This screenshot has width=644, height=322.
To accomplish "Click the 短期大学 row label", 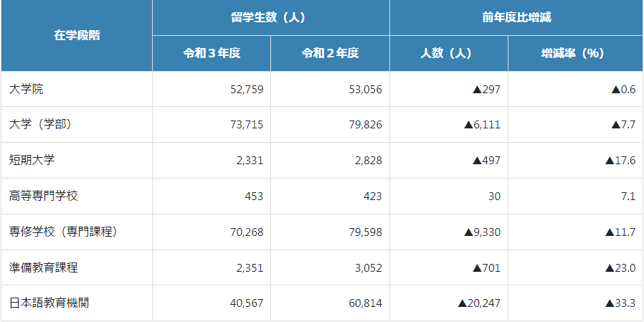I will coord(32,161).
